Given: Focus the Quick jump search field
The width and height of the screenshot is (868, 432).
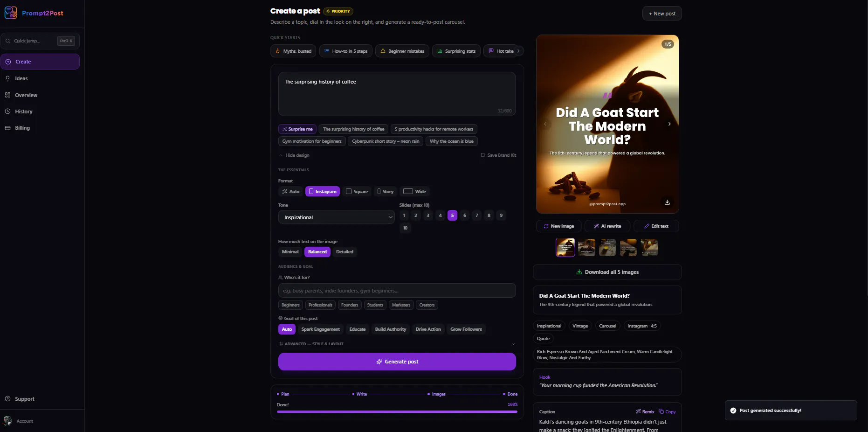Looking at the screenshot, I should point(40,41).
